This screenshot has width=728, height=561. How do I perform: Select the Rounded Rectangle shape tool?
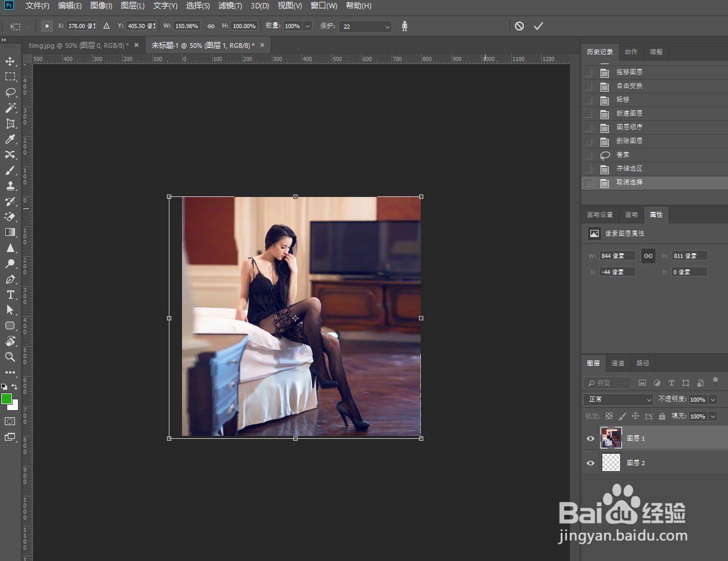pyautogui.click(x=10, y=326)
